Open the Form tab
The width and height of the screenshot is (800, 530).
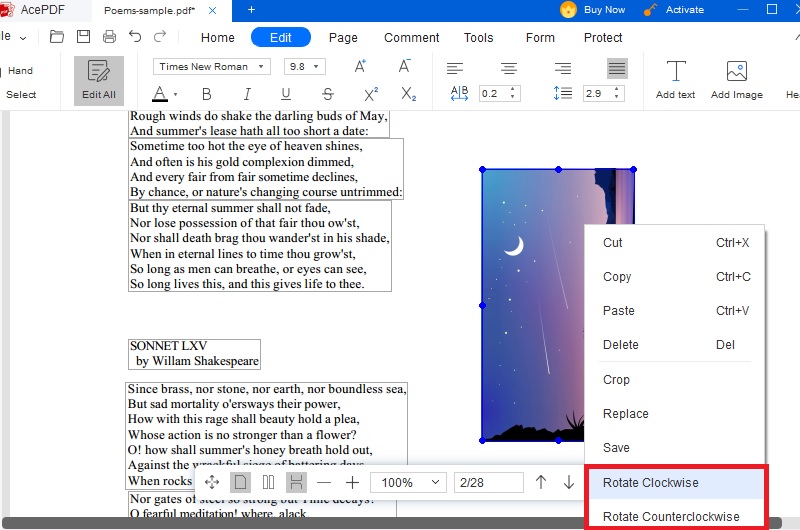pyautogui.click(x=540, y=38)
